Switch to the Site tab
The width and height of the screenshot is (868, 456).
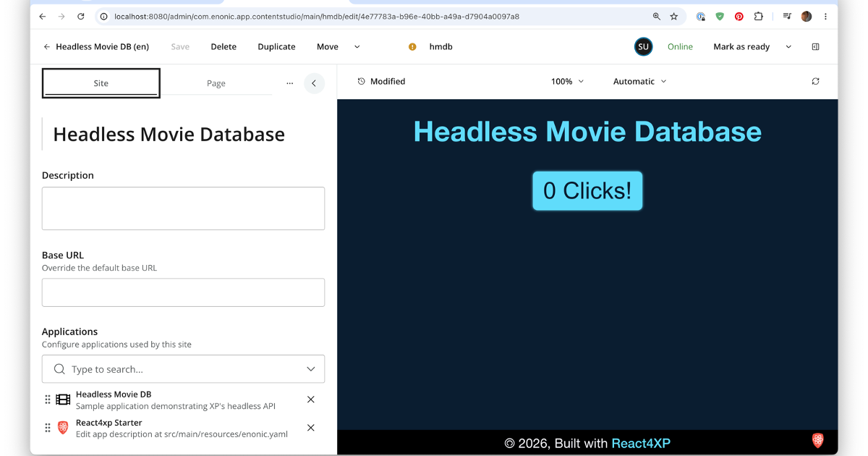click(x=101, y=83)
